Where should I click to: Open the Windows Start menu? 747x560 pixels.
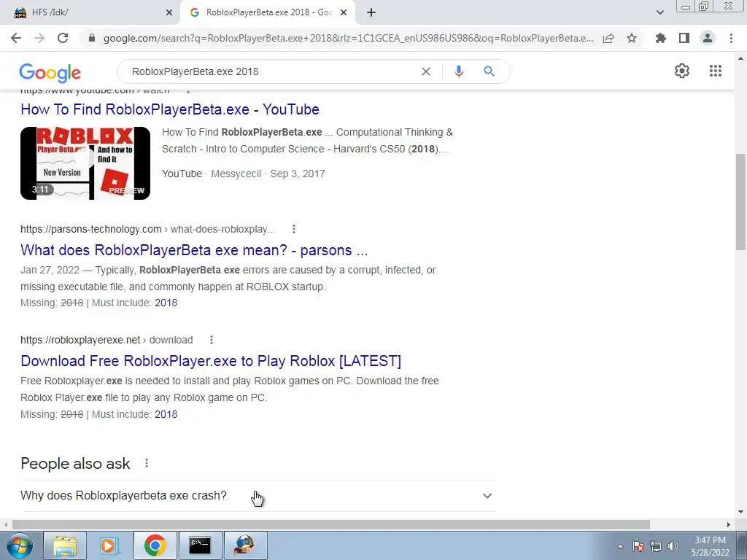[20, 545]
